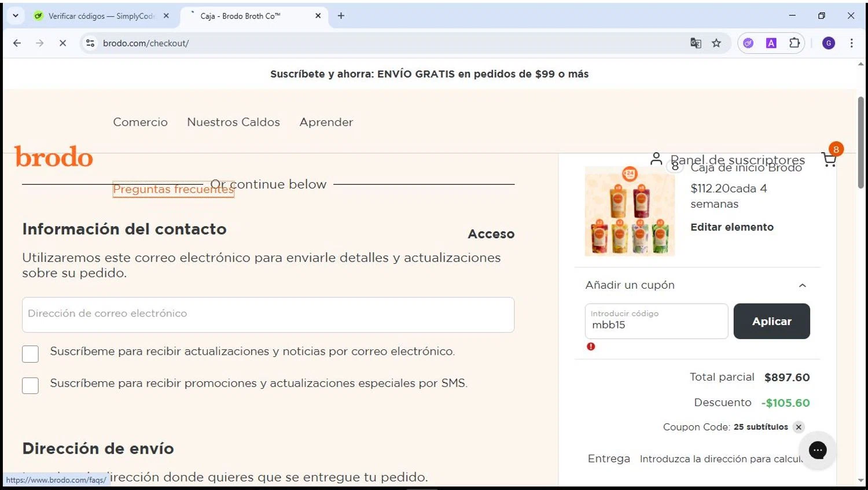Open the Nuestros Caldos menu
The height and width of the screenshot is (490, 868).
tap(233, 122)
